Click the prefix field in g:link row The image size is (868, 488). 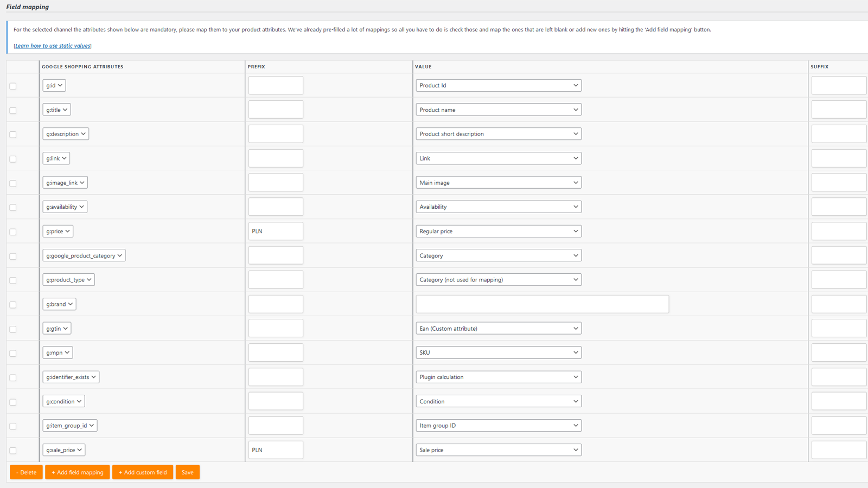(x=276, y=158)
